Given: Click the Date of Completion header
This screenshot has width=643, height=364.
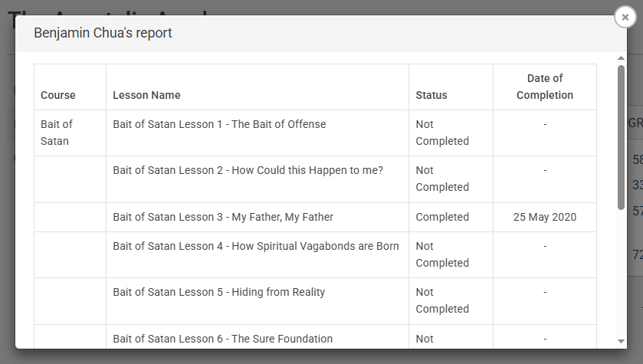Looking at the screenshot, I should [544, 87].
